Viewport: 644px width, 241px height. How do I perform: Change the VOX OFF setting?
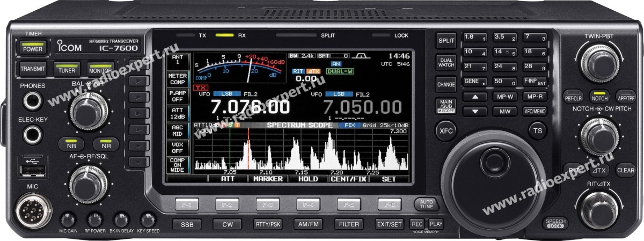pos(178,148)
